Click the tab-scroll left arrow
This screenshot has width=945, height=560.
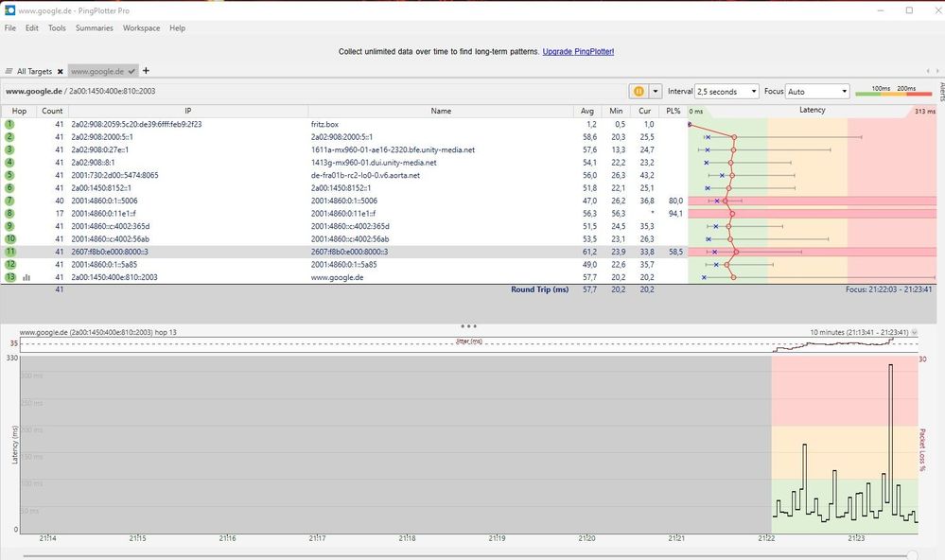pos(928,71)
